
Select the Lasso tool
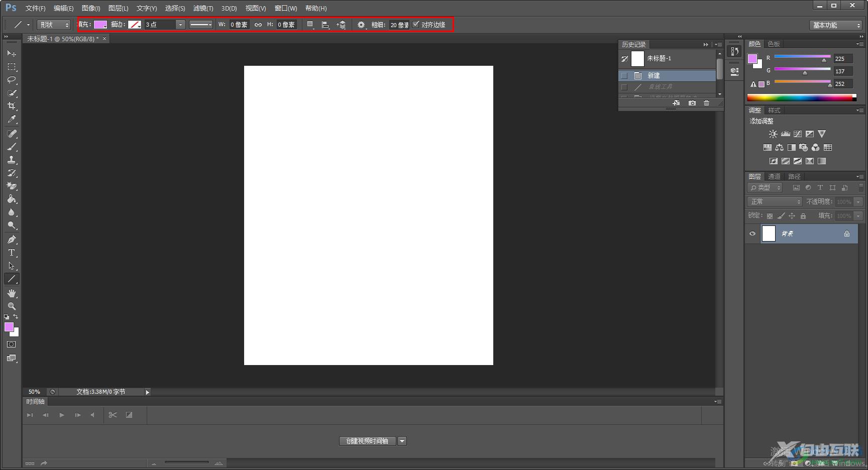coord(12,80)
